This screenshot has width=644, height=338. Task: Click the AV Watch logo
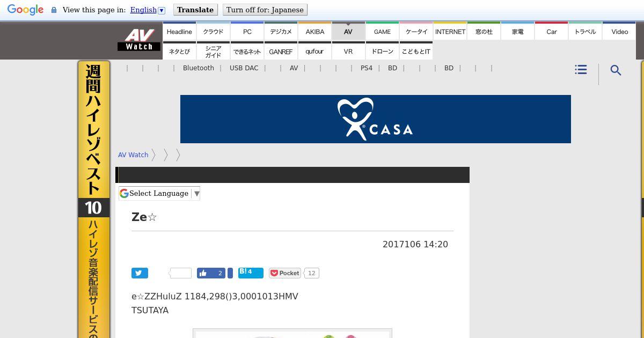(x=139, y=40)
